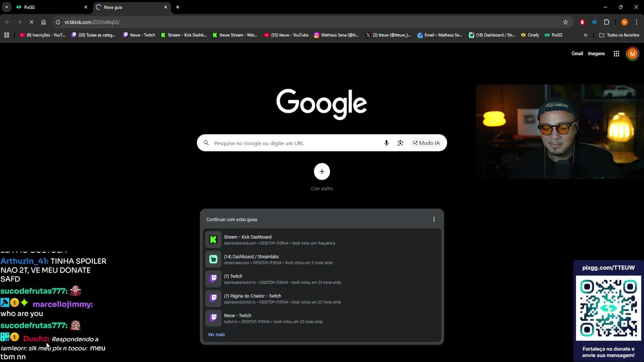This screenshot has width=644, height=362.
Task: Click the address bar with tiktok URL
Action: (312, 22)
